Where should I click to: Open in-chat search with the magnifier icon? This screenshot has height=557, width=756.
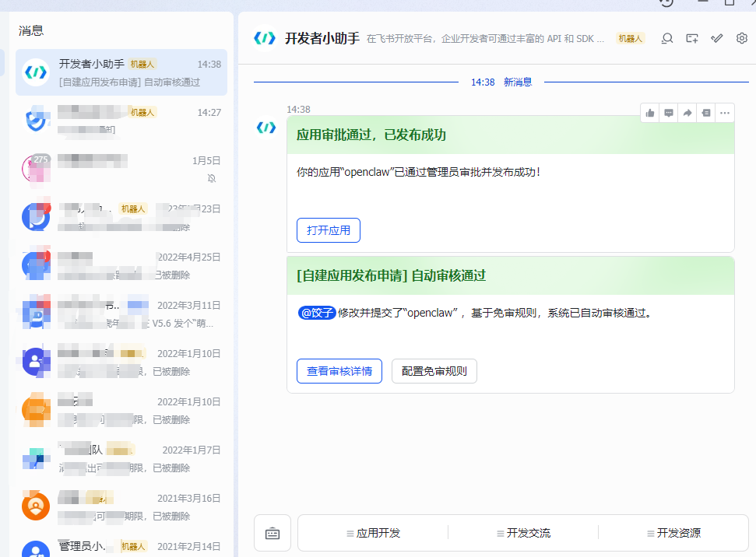tap(666, 38)
